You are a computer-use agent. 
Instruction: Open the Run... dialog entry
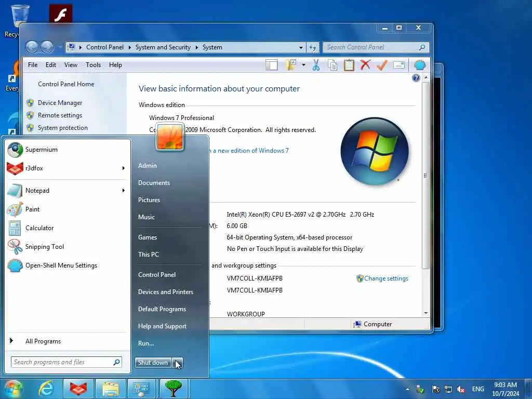(x=146, y=343)
